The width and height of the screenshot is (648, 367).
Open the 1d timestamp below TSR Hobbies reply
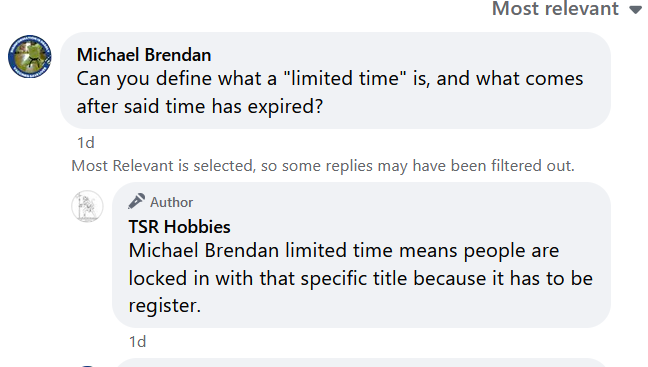pyautogui.click(x=137, y=342)
